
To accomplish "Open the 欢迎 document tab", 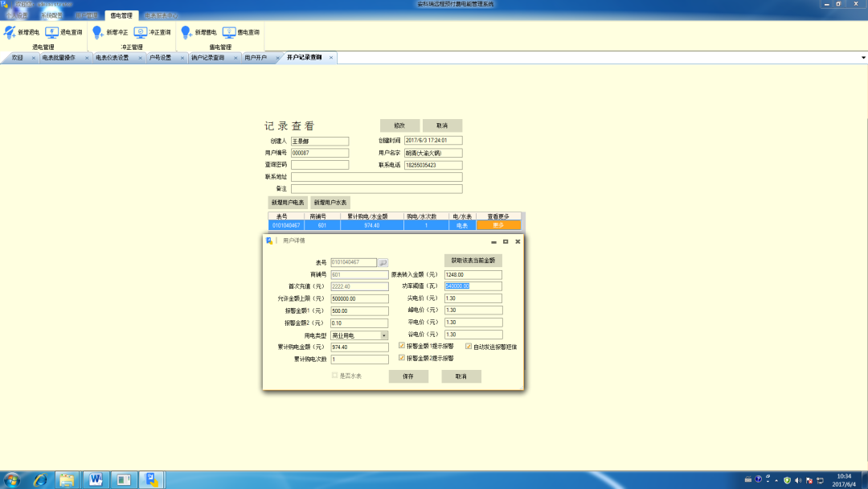I will [18, 58].
